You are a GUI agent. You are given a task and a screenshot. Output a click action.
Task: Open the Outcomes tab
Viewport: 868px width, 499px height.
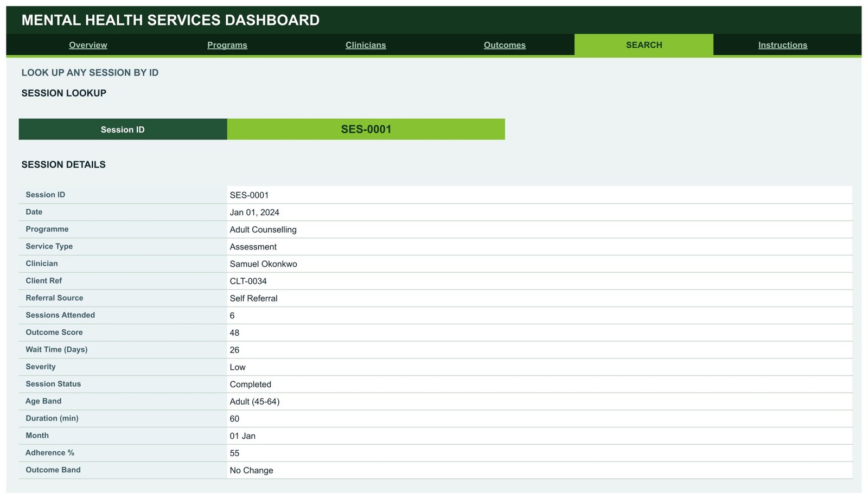pos(505,45)
